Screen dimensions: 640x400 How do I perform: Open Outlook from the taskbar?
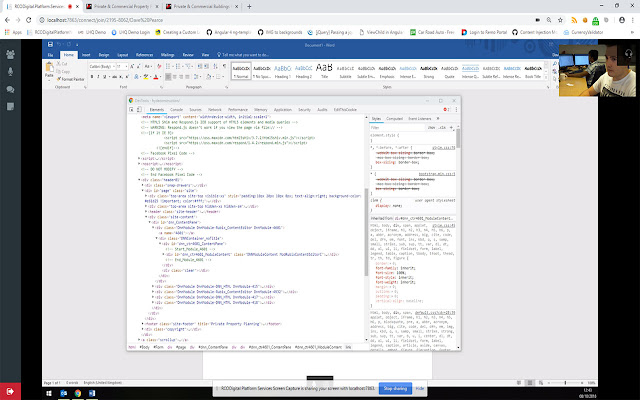(64, 393)
